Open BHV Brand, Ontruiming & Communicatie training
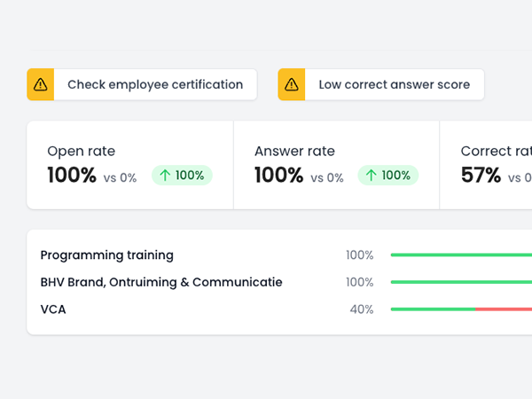Screen dimensions: 532x399 click(161, 282)
